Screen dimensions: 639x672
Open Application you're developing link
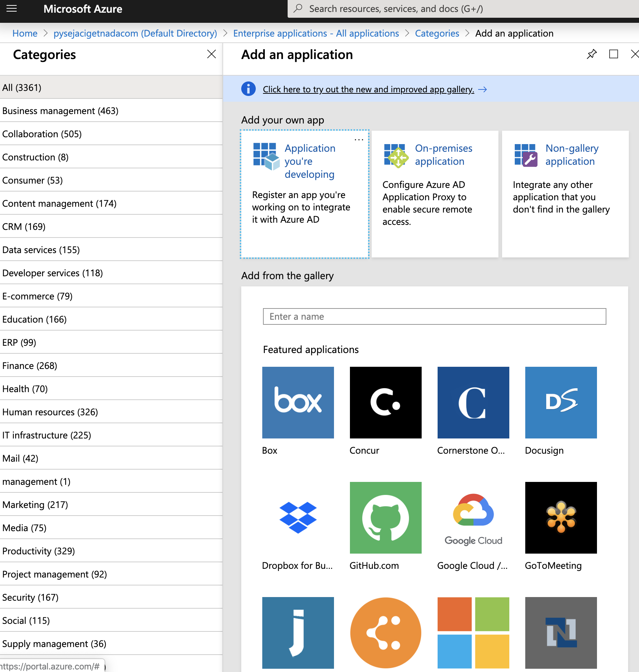(310, 161)
